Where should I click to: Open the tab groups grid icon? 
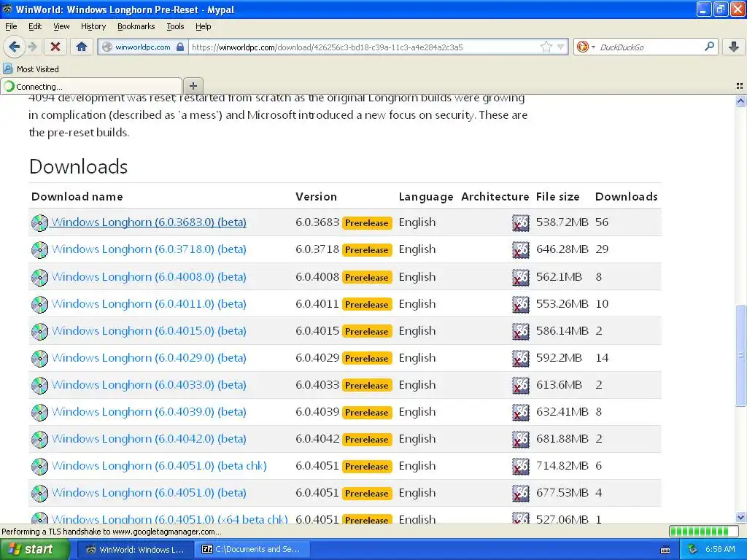(x=740, y=86)
